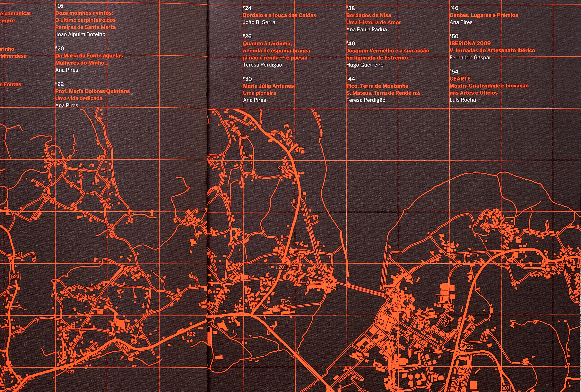Click page number P40
This screenshot has height=392, width=581.
pyautogui.click(x=351, y=43)
